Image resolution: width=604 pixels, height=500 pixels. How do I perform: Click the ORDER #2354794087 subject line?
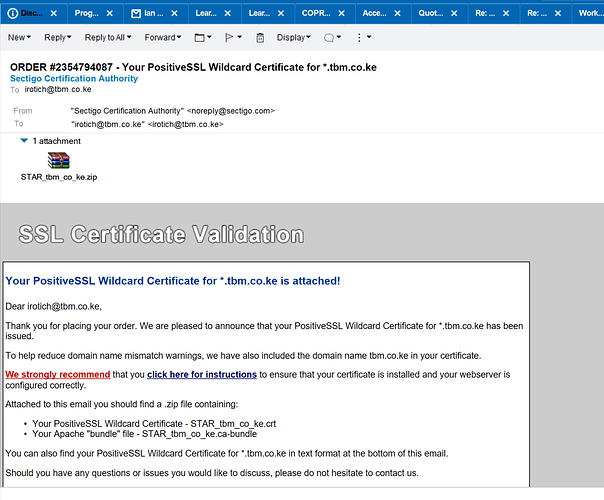pos(193,67)
